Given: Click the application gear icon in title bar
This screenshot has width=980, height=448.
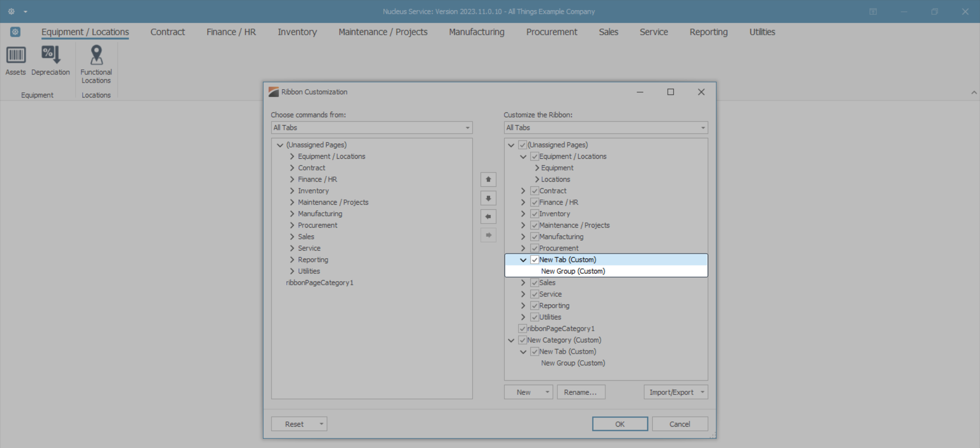Looking at the screenshot, I should pyautogui.click(x=11, y=11).
